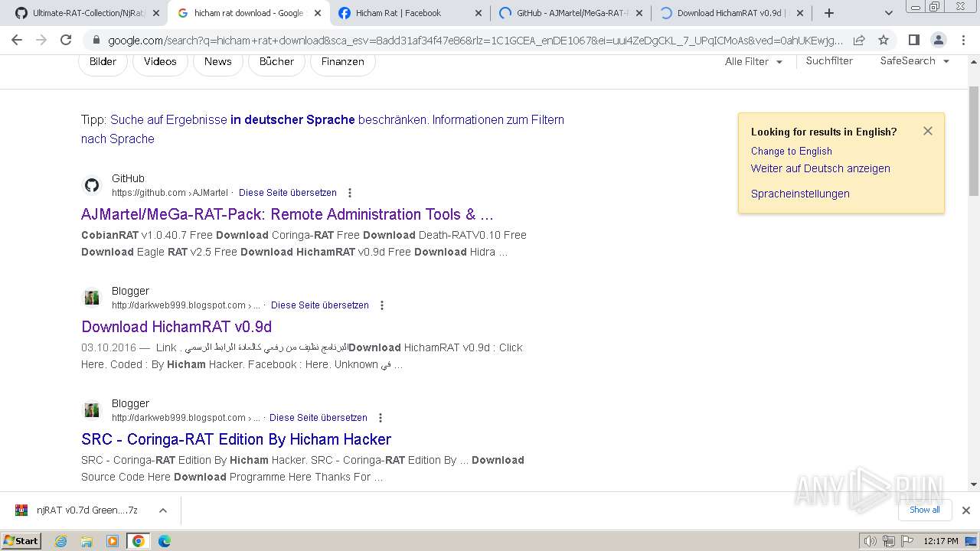Select the Bilder search filter
The height and width of the screenshot is (551, 980).
point(103,61)
